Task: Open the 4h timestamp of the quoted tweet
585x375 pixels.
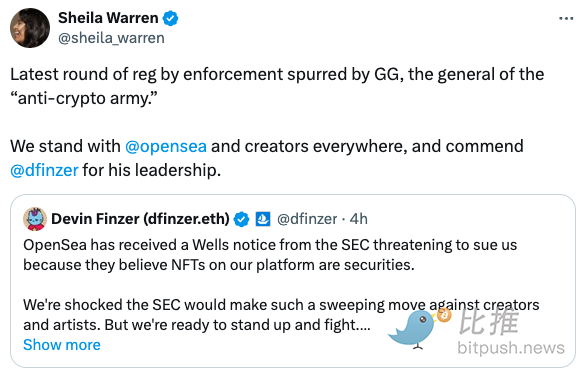Action: (359, 219)
